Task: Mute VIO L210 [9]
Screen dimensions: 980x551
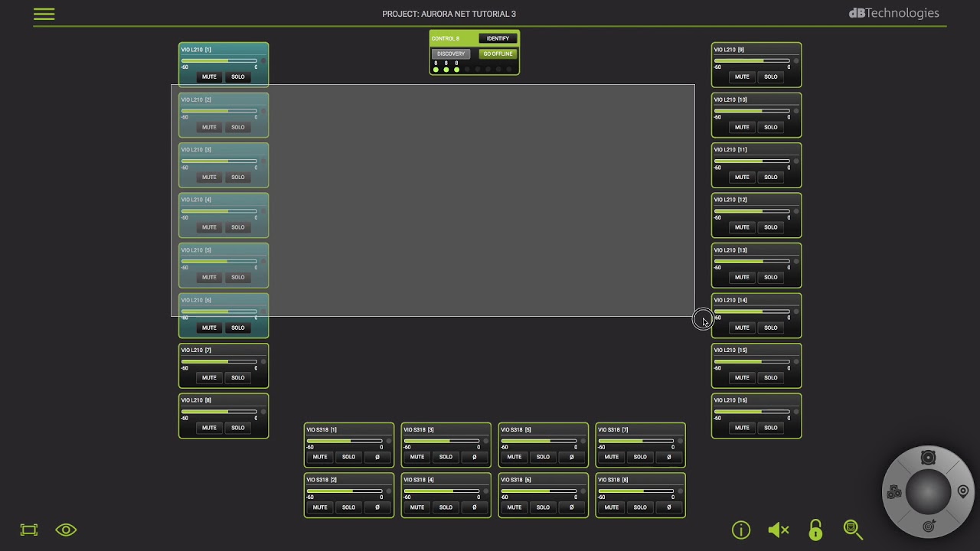Action: (x=742, y=77)
